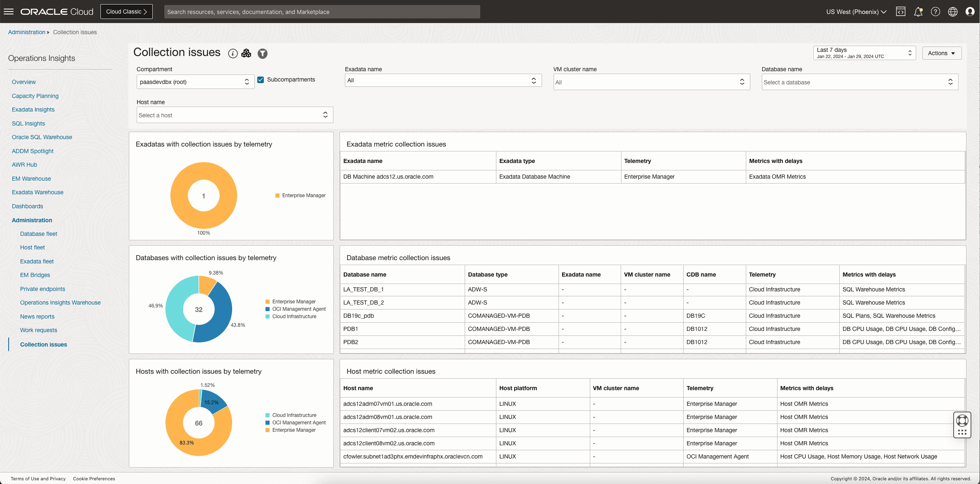Navigate to SQL Insights in sidebar

pyautogui.click(x=28, y=123)
